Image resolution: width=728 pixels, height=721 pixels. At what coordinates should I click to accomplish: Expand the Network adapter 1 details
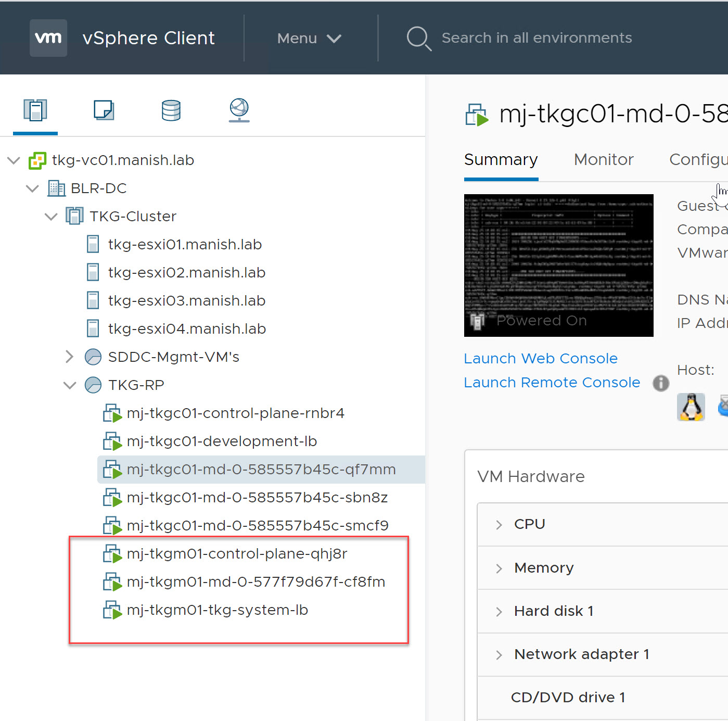pyautogui.click(x=499, y=655)
